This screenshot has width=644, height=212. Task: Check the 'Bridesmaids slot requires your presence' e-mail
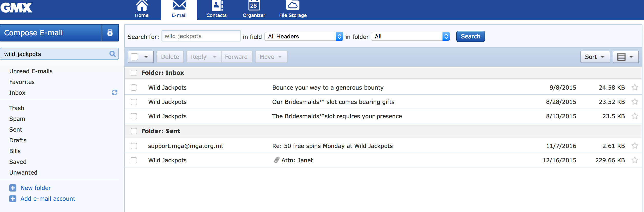[x=134, y=116]
